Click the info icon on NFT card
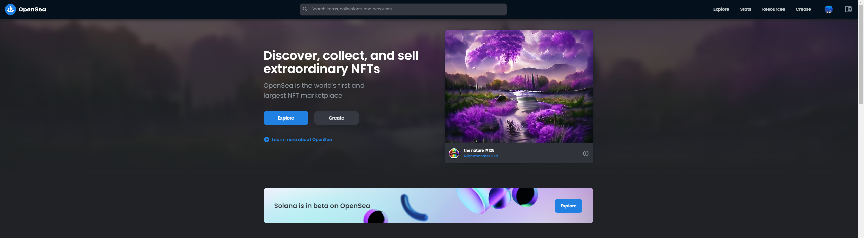The image size is (868, 238). [x=585, y=153]
